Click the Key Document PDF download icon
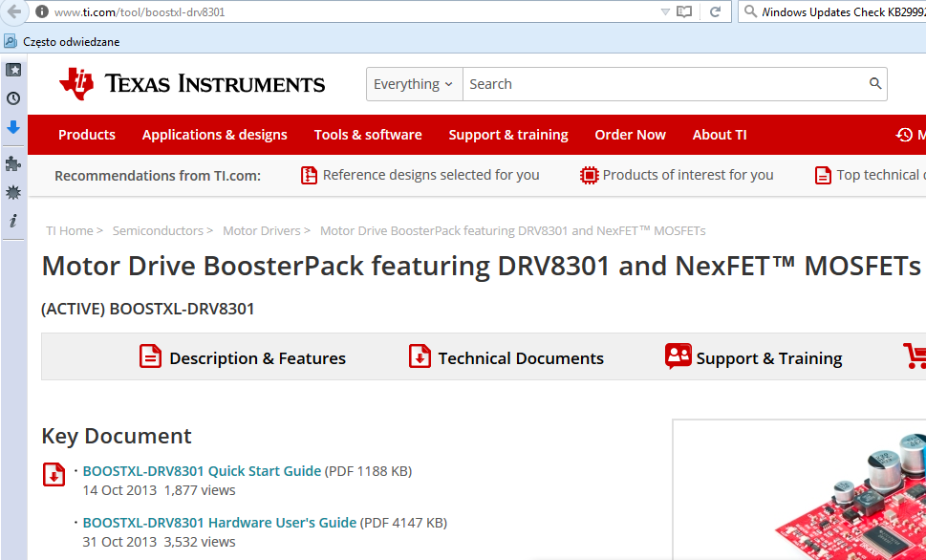 point(54,475)
